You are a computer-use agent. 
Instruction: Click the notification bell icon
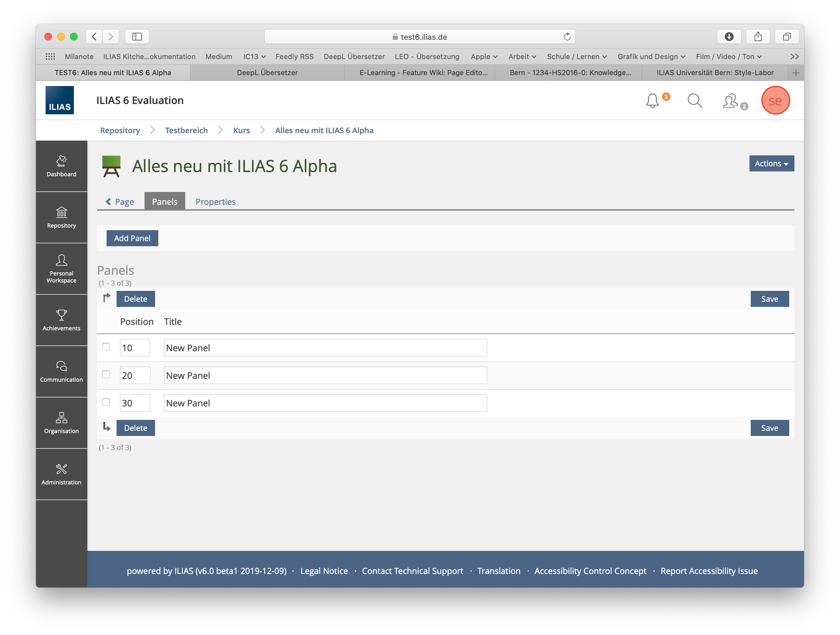click(x=652, y=100)
